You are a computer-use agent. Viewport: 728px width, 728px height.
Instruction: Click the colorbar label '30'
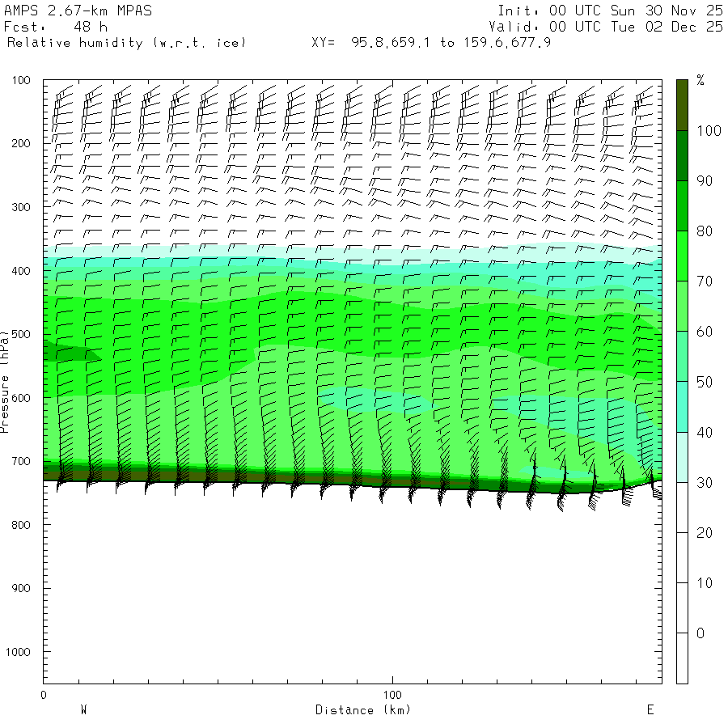[705, 483]
